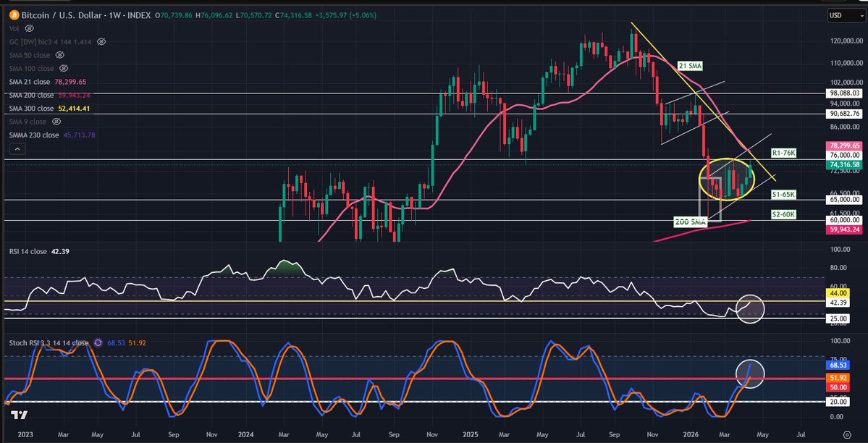Click the S2-60K support label
868x443 pixels.
point(783,215)
